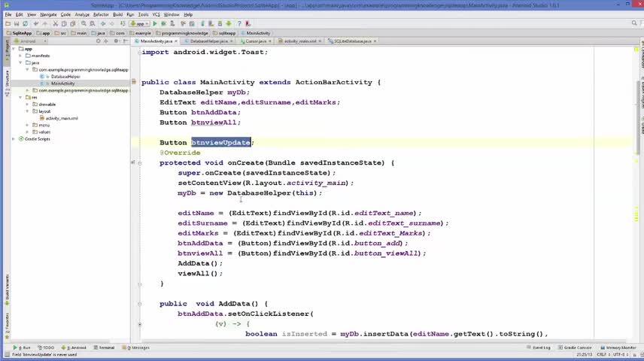The height and width of the screenshot is (361, 644).
Task: Switch to DatabaseHelper.java tab
Action: click(208, 41)
